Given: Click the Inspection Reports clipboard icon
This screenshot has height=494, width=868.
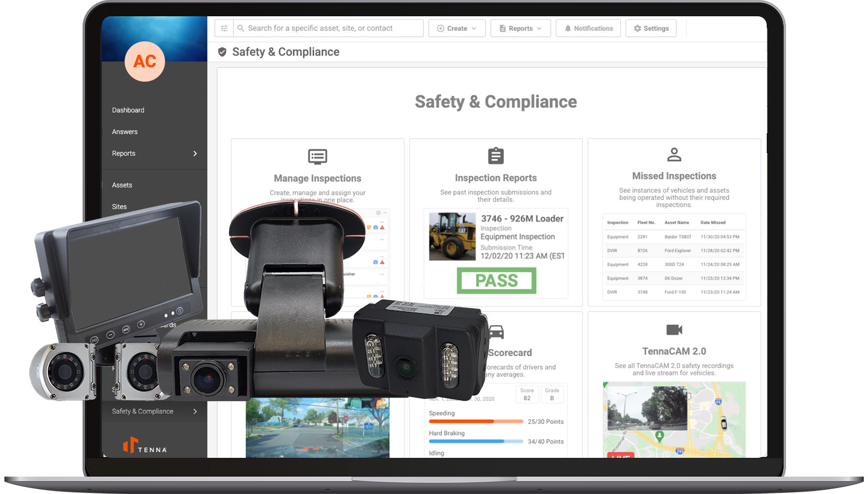Looking at the screenshot, I should [x=495, y=155].
